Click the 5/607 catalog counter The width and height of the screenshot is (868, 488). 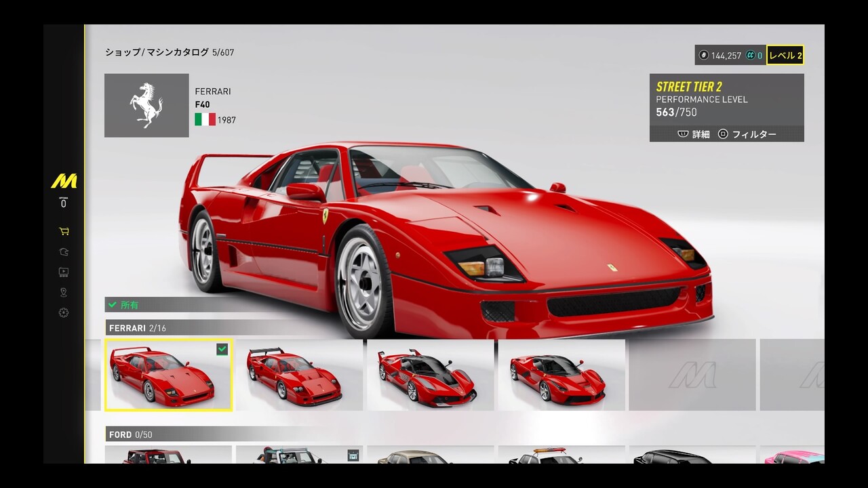223,52
